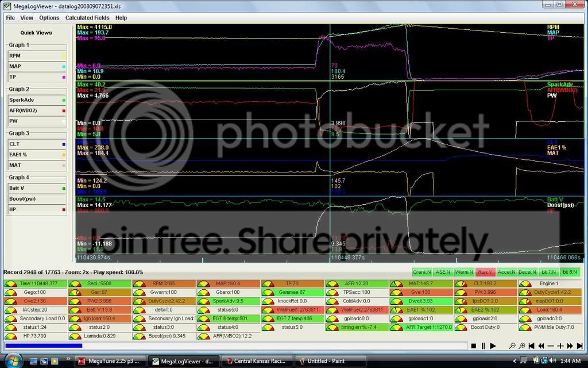Zoom out the graph with minus magnifier
The image size is (588, 368).
[x=512, y=346]
